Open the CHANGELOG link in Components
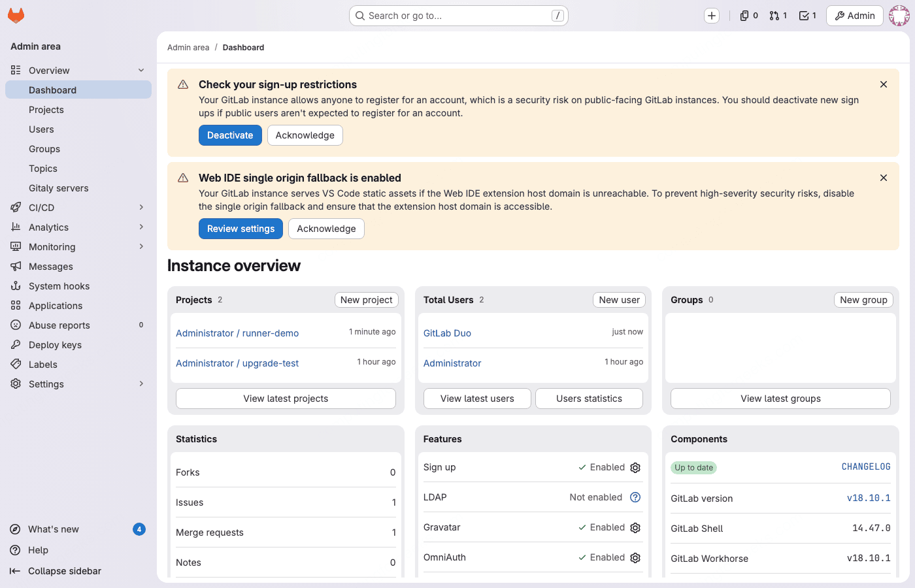This screenshot has width=915, height=588. tap(866, 466)
